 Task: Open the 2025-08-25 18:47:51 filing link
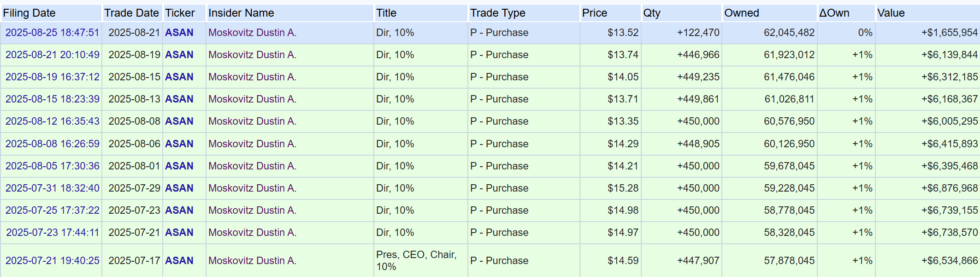click(52, 33)
